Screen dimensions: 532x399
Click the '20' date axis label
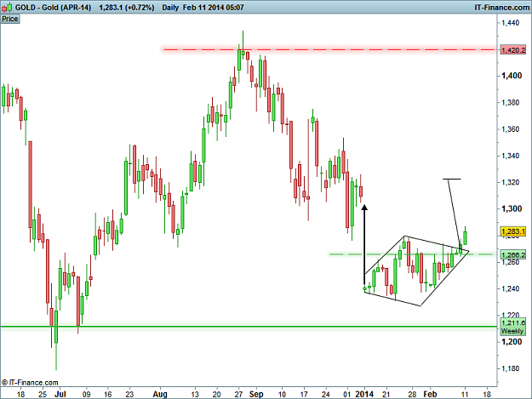(216, 394)
